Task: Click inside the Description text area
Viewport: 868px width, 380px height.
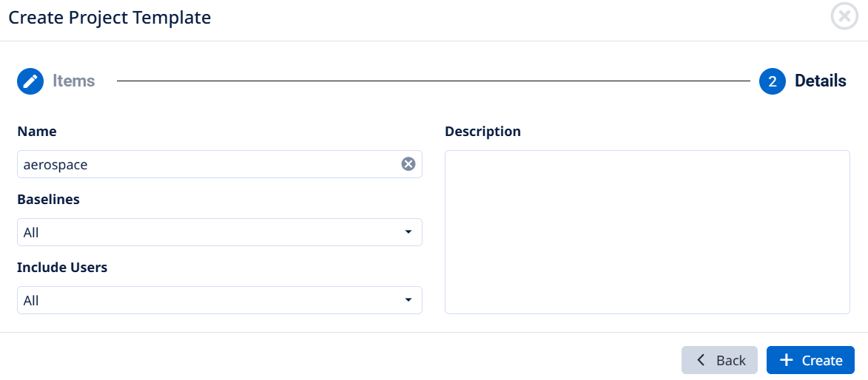Action: pos(647,232)
